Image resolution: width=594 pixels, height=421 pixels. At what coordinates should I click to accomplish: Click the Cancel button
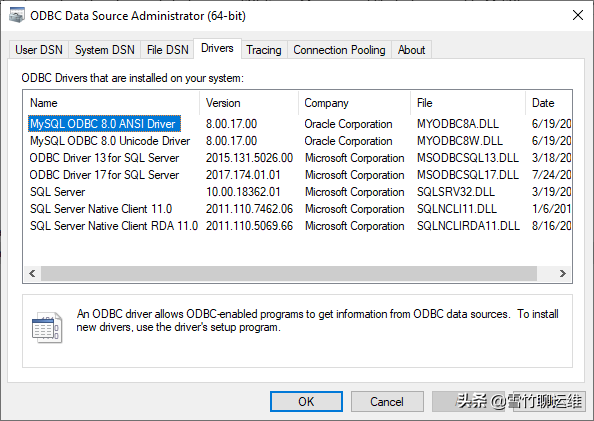tap(387, 402)
